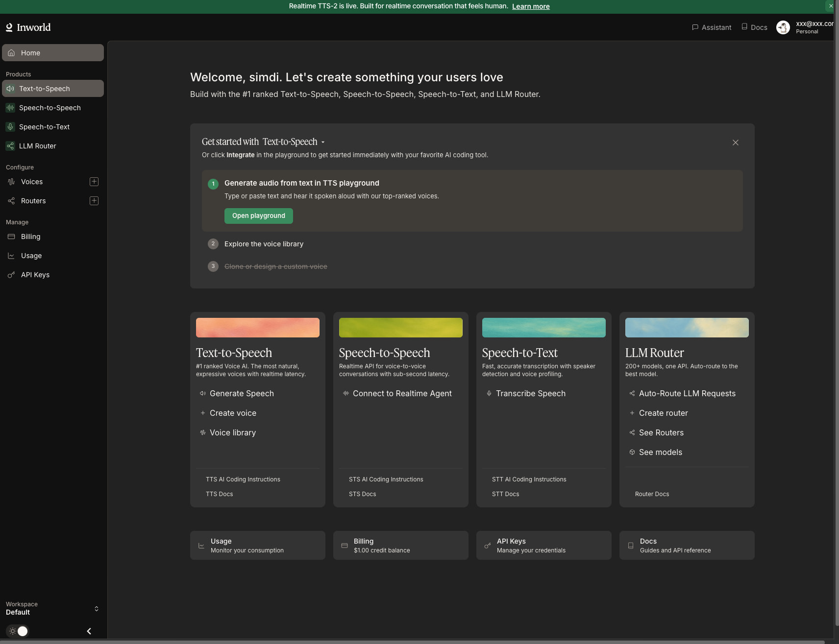Click the Auto-Route LLM Requests icon
This screenshot has width=839, height=644.
[632, 393]
